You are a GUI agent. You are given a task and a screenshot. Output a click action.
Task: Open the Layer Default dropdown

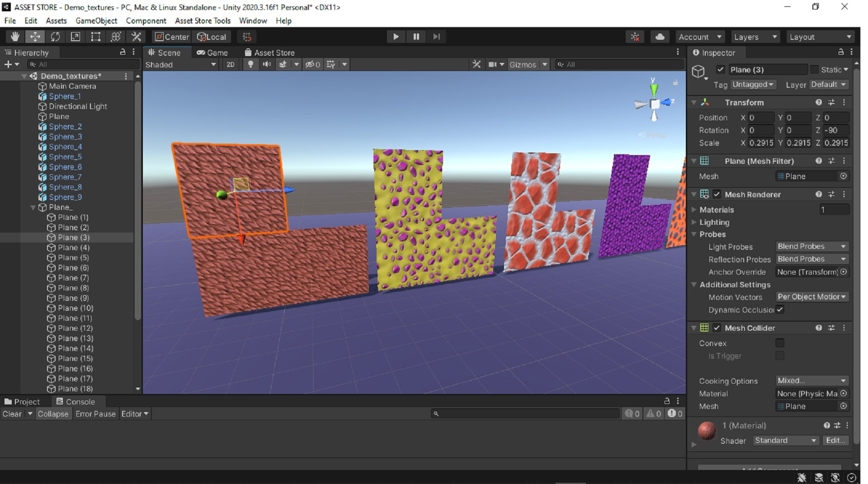pyautogui.click(x=829, y=85)
